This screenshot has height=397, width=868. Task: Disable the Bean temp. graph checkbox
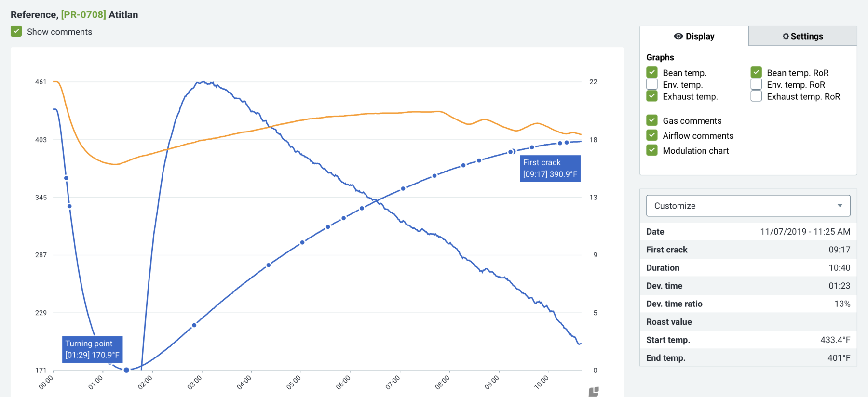(652, 72)
